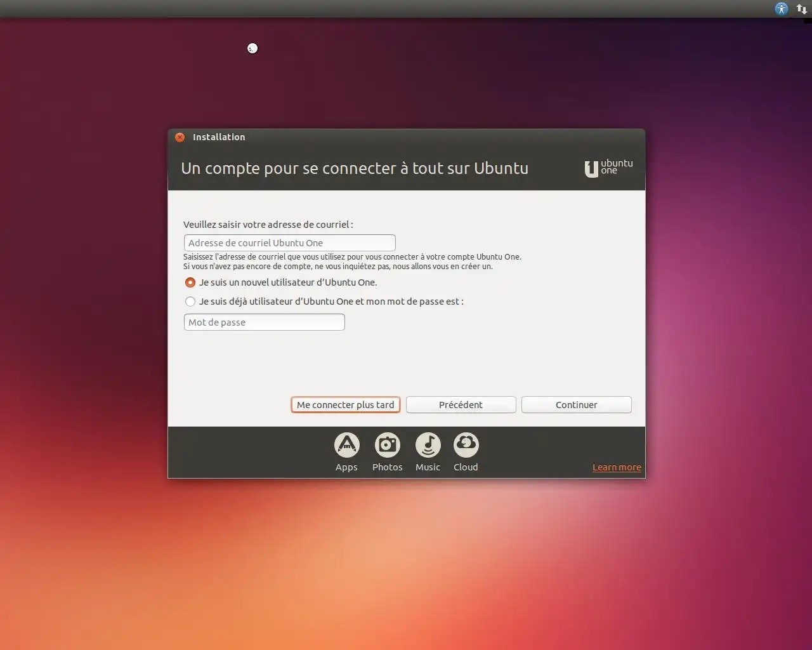812x650 pixels.
Task: Click the Ubuntu One logo
Action: click(608, 168)
